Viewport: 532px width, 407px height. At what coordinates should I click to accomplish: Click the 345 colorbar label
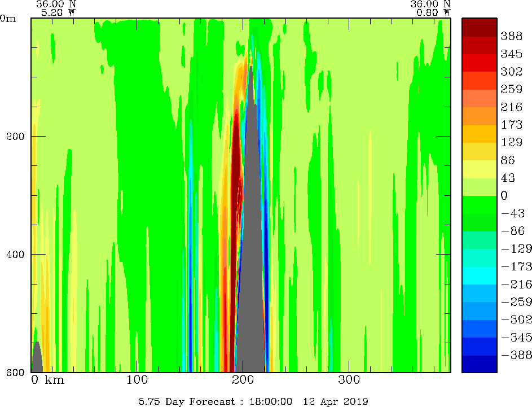coord(511,54)
